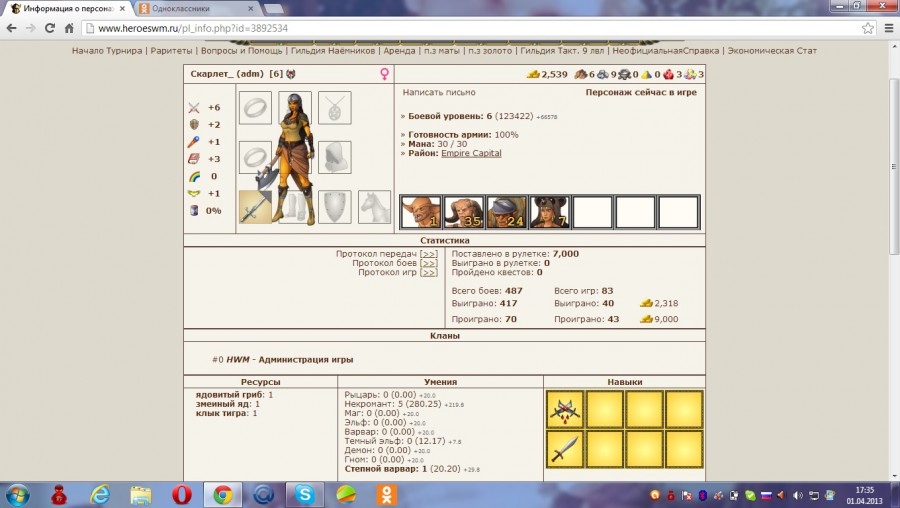Open Opera from the taskbar

182,494
